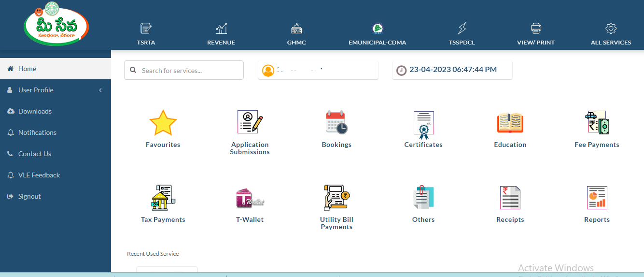
Task: Click the Bookings calendar icon
Action: point(336,122)
